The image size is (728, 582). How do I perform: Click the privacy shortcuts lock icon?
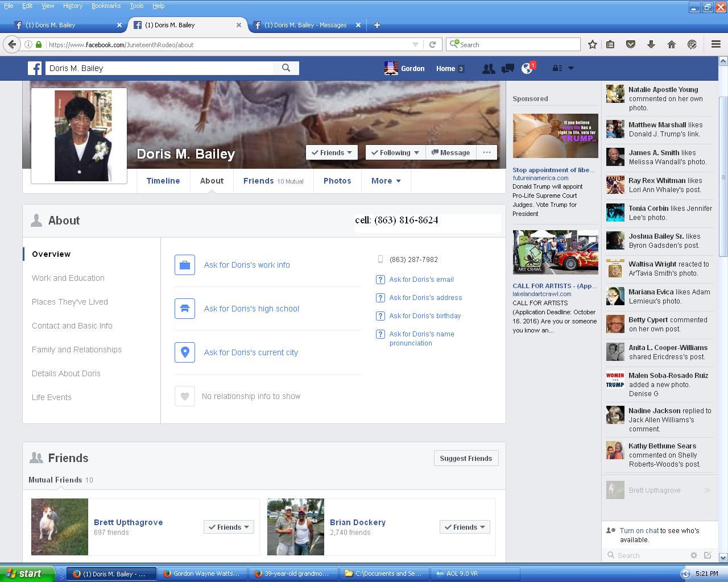pyautogui.click(x=557, y=68)
